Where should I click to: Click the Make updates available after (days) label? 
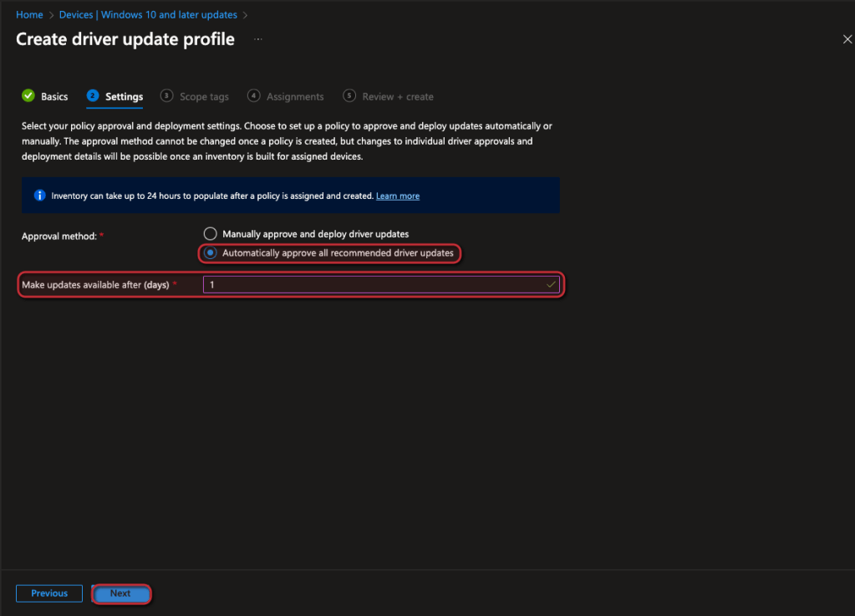[x=95, y=285]
